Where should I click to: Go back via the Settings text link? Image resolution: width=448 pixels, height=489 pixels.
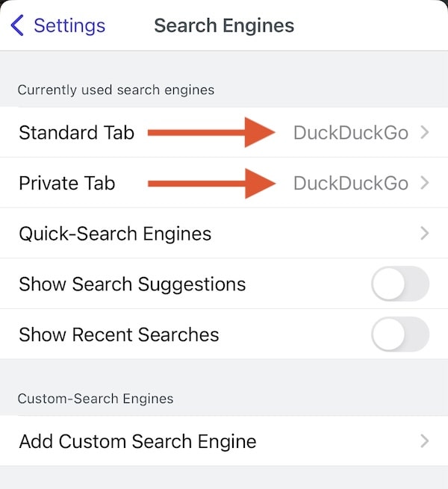click(69, 25)
